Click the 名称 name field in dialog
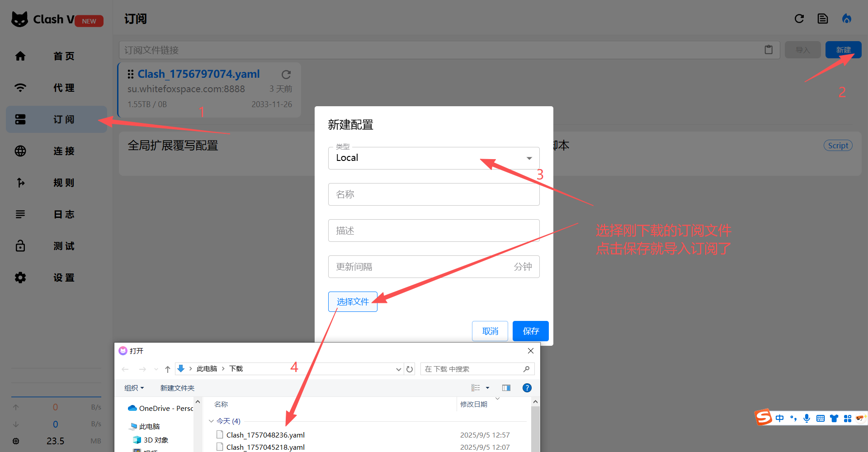The width and height of the screenshot is (868, 452). [x=434, y=194]
